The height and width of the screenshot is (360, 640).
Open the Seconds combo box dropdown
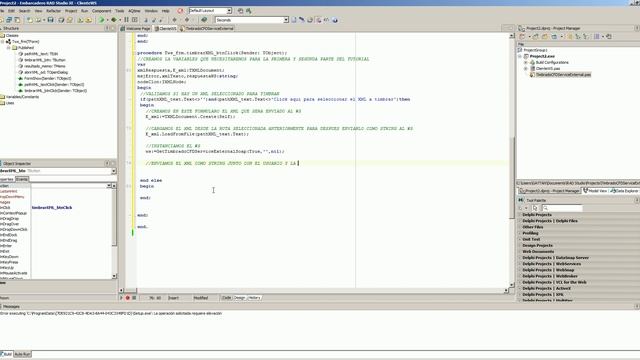[x=286, y=20]
